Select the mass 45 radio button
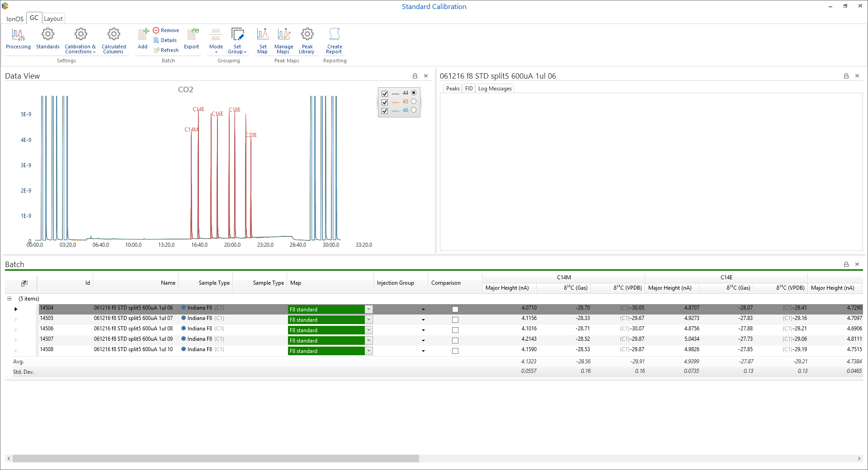The image size is (868, 470). click(x=414, y=102)
